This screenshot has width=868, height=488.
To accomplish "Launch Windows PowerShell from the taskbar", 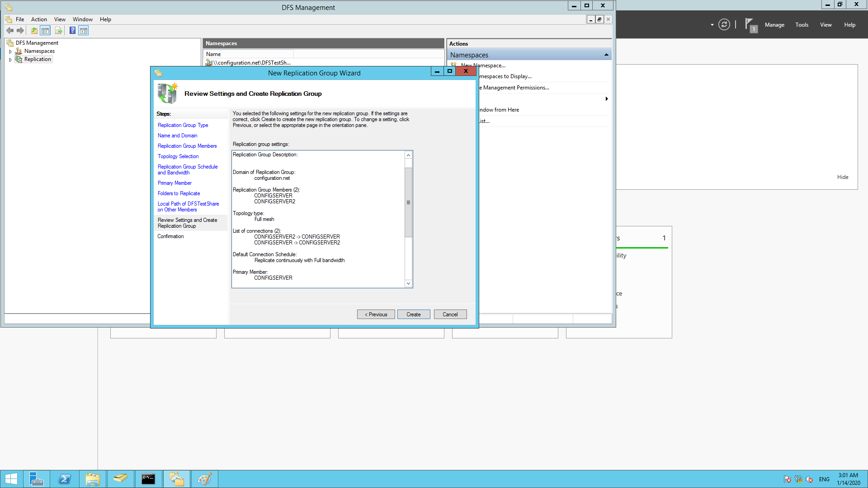I will pos(65,479).
